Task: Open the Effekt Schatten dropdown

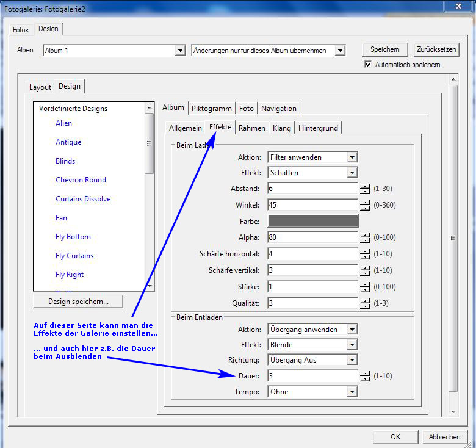Action: 352,173
